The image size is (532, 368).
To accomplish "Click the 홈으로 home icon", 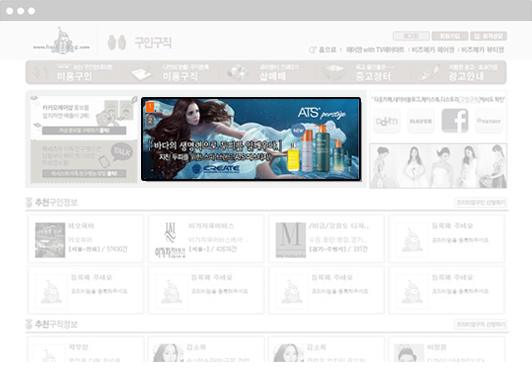I will [x=312, y=50].
